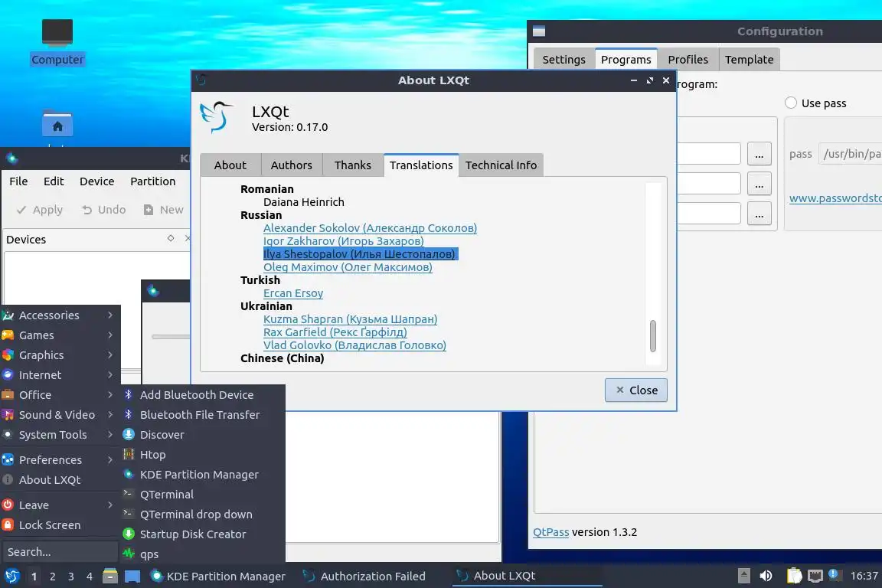The image size is (882, 588).
Task: Open the LXQt start menu button
Action: [11, 577]
